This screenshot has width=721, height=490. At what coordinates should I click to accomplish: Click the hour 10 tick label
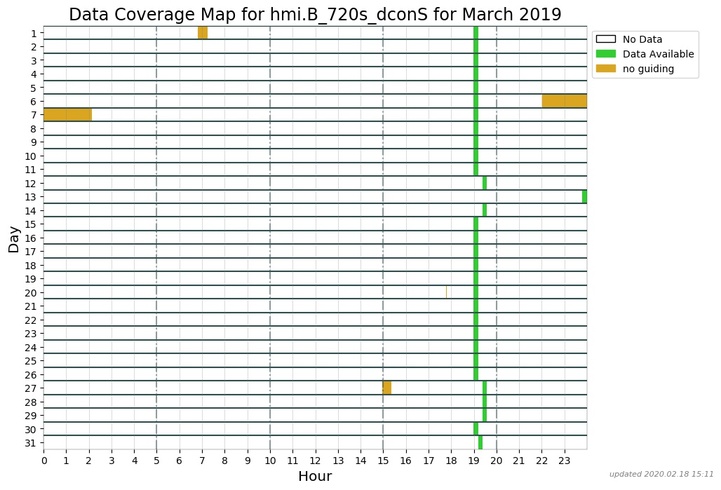point(270,460)
